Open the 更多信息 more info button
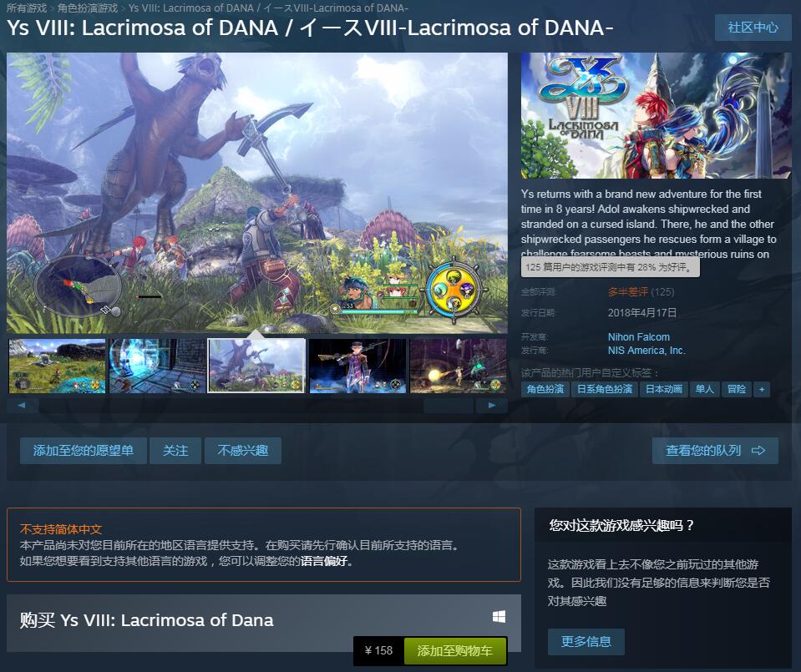This screenshot has width=801, height=672. (586, 642)
